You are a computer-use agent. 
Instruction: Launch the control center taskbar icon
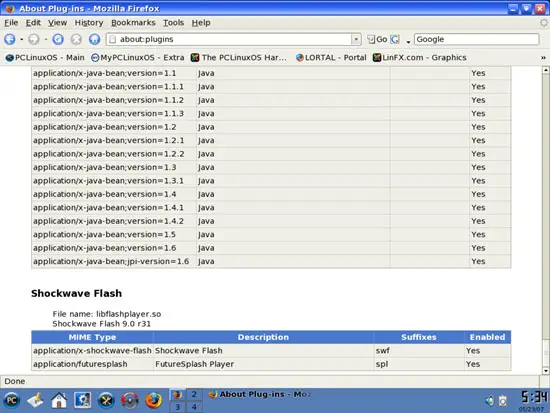click(x=82, y=400)
